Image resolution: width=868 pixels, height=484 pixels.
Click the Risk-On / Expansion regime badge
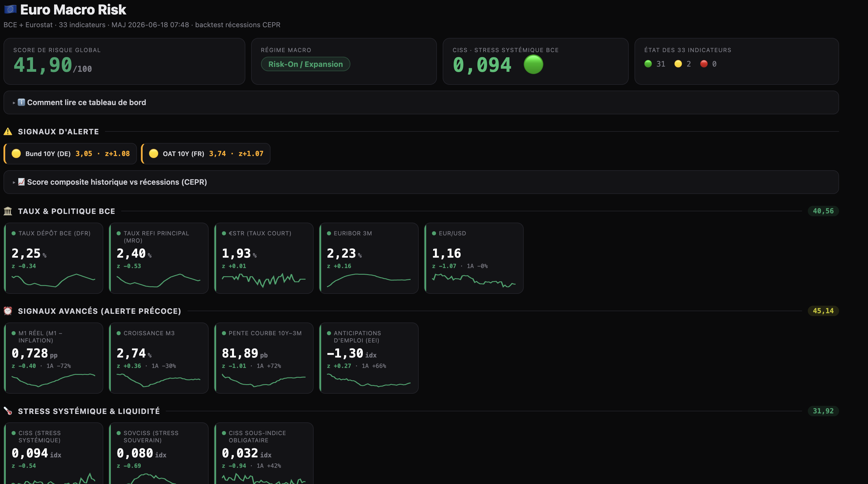(x=306, y=64)
